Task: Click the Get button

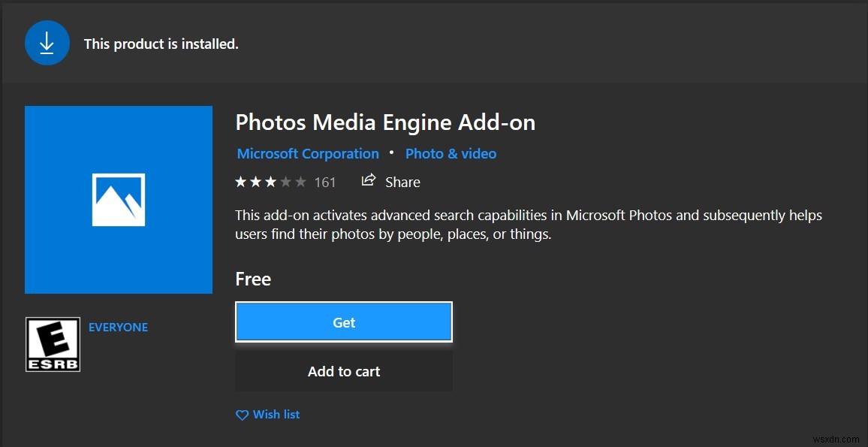Action: click(x=343, y=322)
